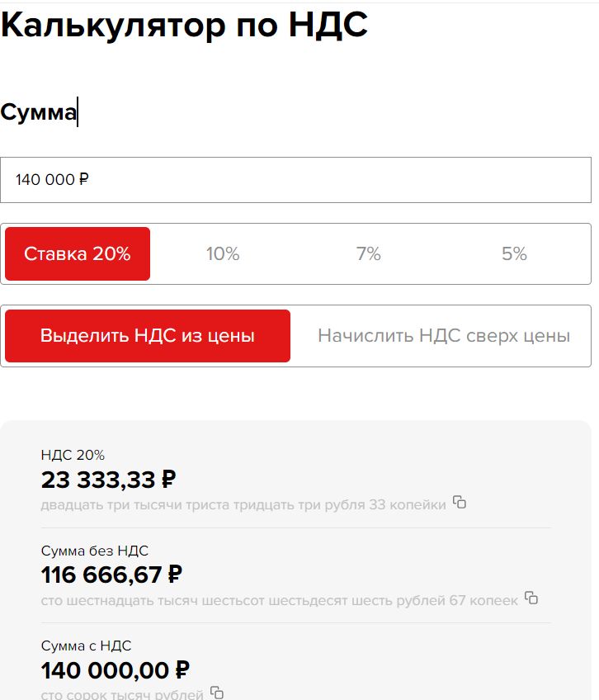599x700 pixels.
Task: Click the 'сто шестнадцать тысяч' words text
Action: click(279, 600)
